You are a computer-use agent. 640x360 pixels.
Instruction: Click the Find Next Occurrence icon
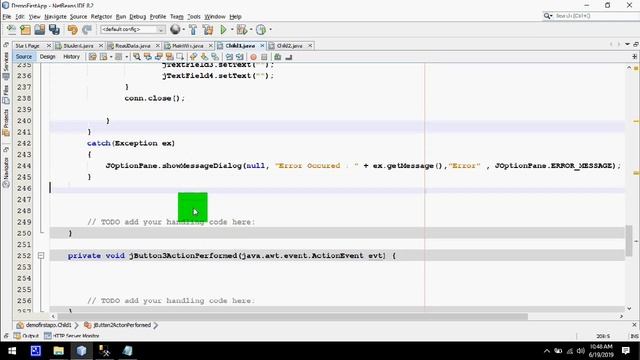point(158,57)
